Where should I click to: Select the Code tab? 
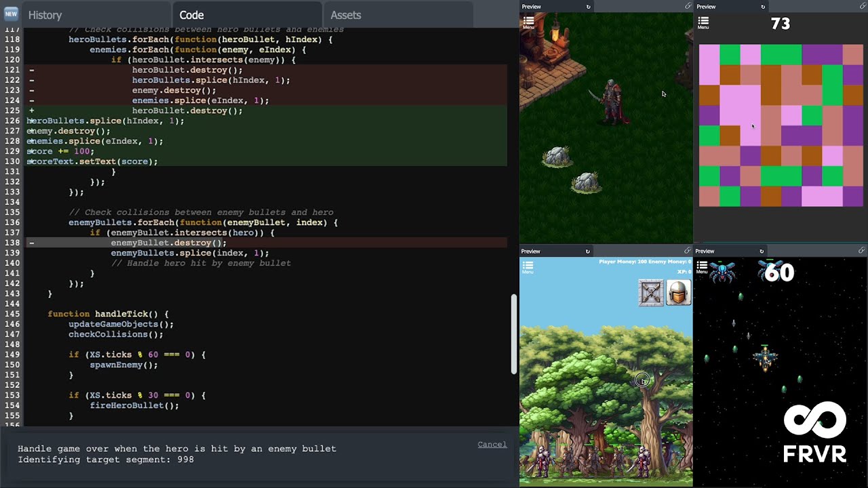tap(191, 15)
